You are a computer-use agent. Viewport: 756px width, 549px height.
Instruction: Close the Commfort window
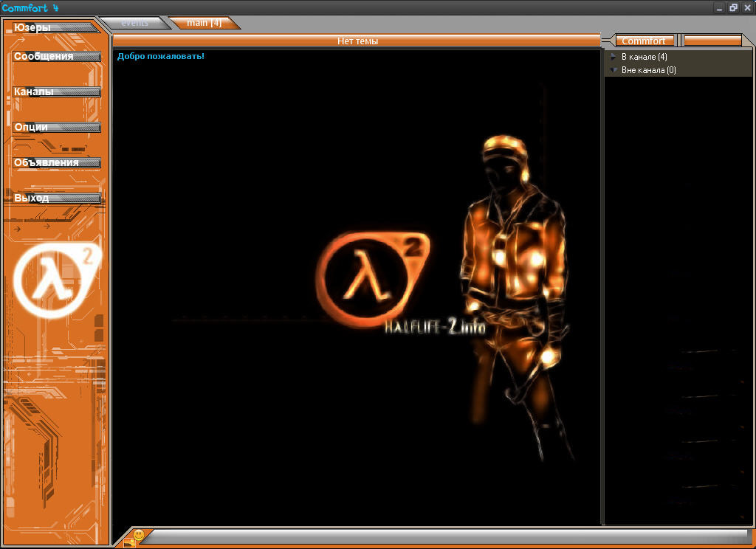click(x=747, y=7)
